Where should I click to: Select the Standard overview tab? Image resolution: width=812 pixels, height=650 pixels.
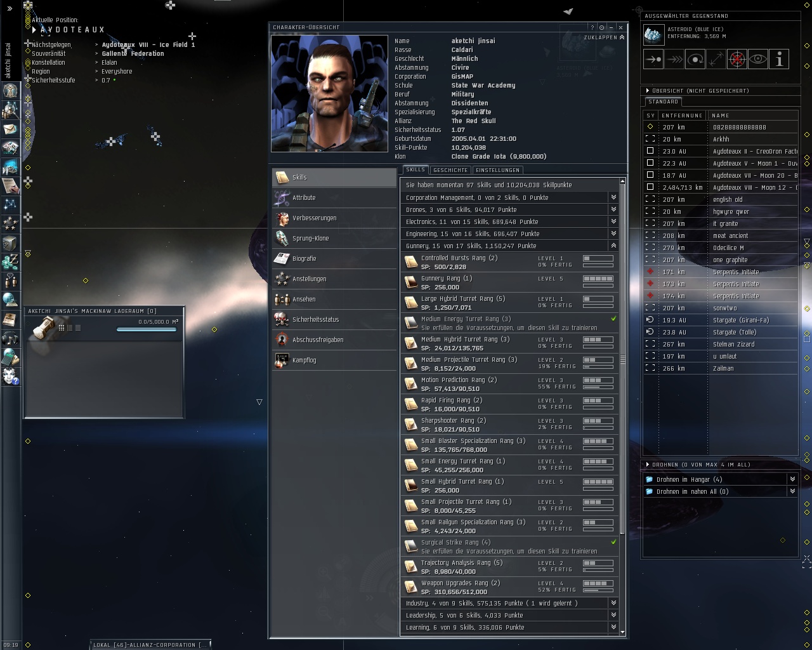pyautogui.click(x=664, y=102)
